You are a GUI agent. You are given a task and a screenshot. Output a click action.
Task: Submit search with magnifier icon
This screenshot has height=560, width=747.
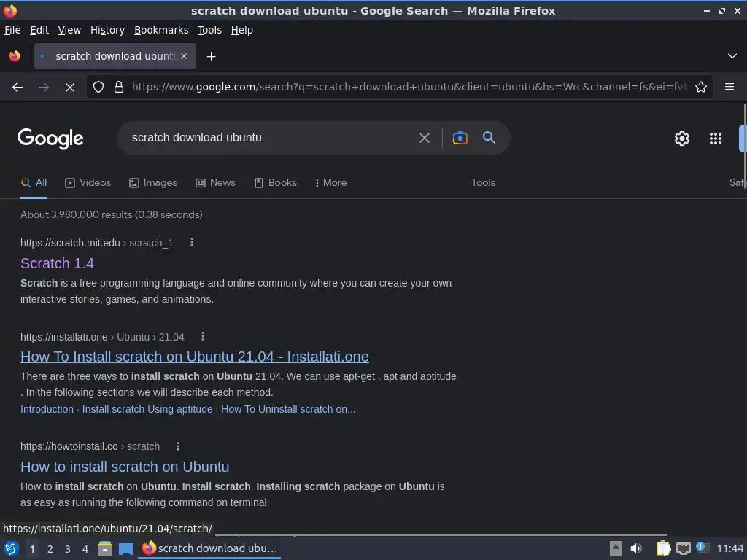tap(489, 138)
